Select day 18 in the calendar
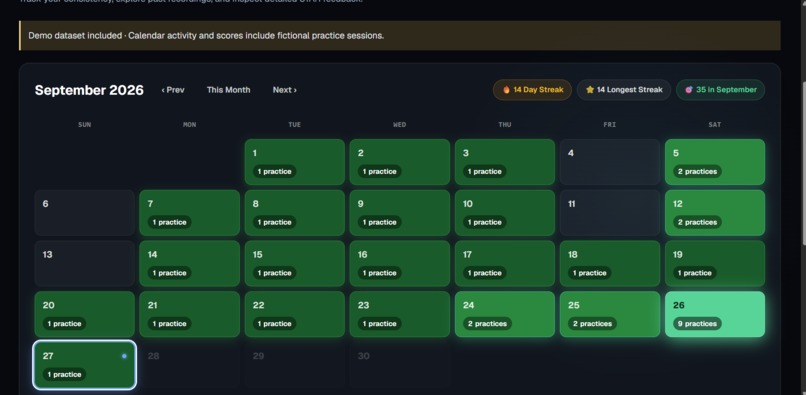Viewport: 806px width, 395px height. 610,263
